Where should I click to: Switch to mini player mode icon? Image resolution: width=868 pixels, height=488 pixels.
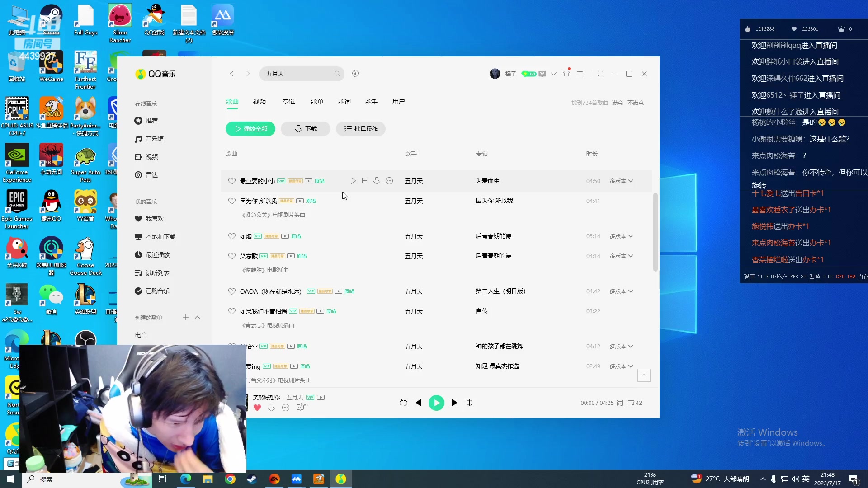pos(600,74)
